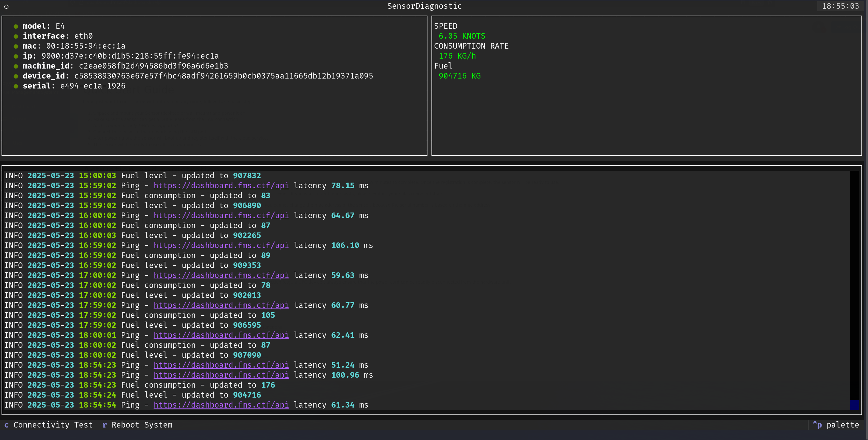The width and height of the screenshot is (868, 440).
Task: Click fuel consumption value 89
Action: pos(265,256)
